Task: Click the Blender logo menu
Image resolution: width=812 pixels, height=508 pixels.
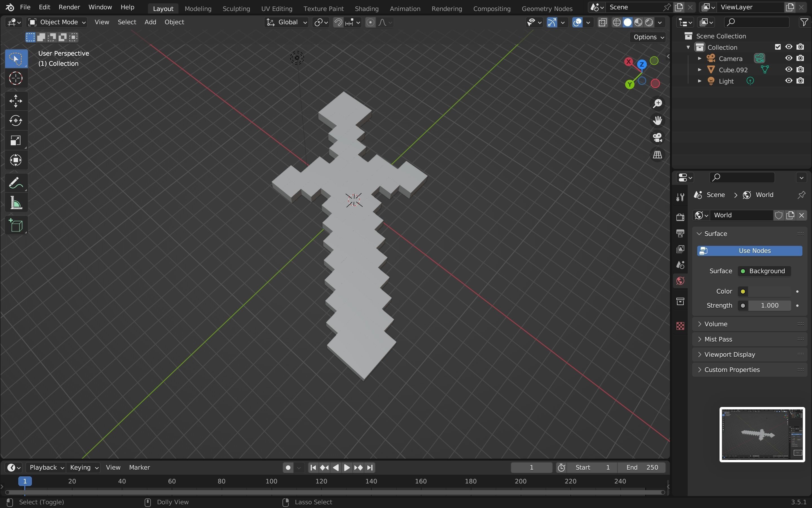Action: click(x=10, y=7)
